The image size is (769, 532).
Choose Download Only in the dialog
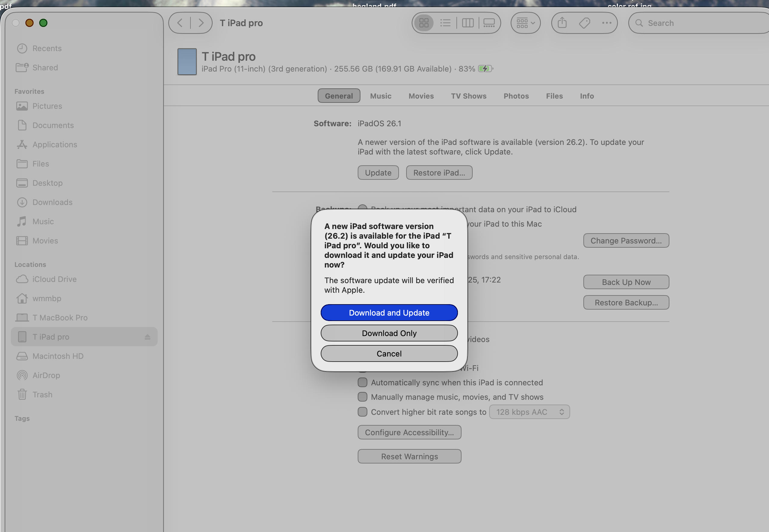pos(389,333)
